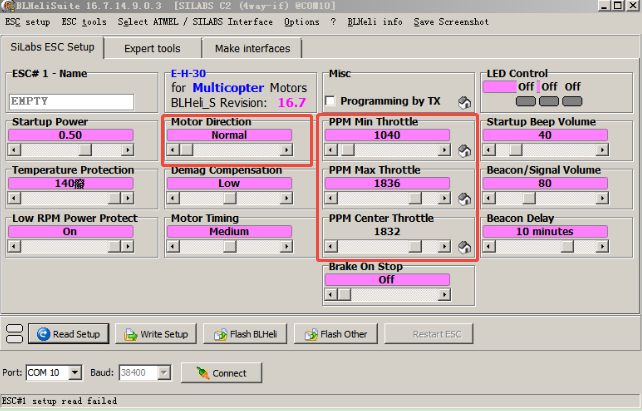This screenshot has width=642, height=411.
Task: Click the Startup Power slider thumb
Action: point(126,150)
